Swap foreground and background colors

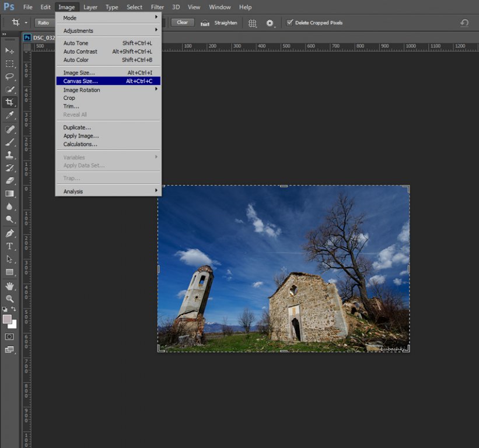click(x=14, y=309)
